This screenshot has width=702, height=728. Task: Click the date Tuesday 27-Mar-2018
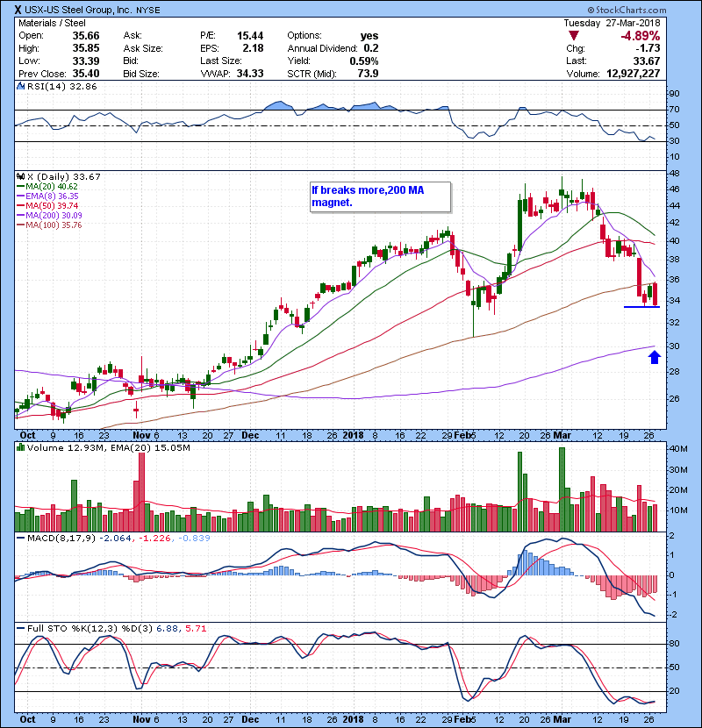(612, 23)
